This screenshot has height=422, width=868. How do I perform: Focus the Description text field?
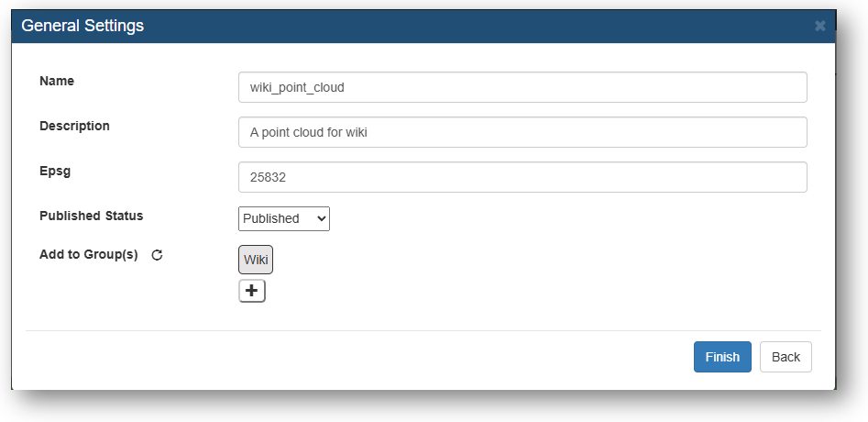522,132
